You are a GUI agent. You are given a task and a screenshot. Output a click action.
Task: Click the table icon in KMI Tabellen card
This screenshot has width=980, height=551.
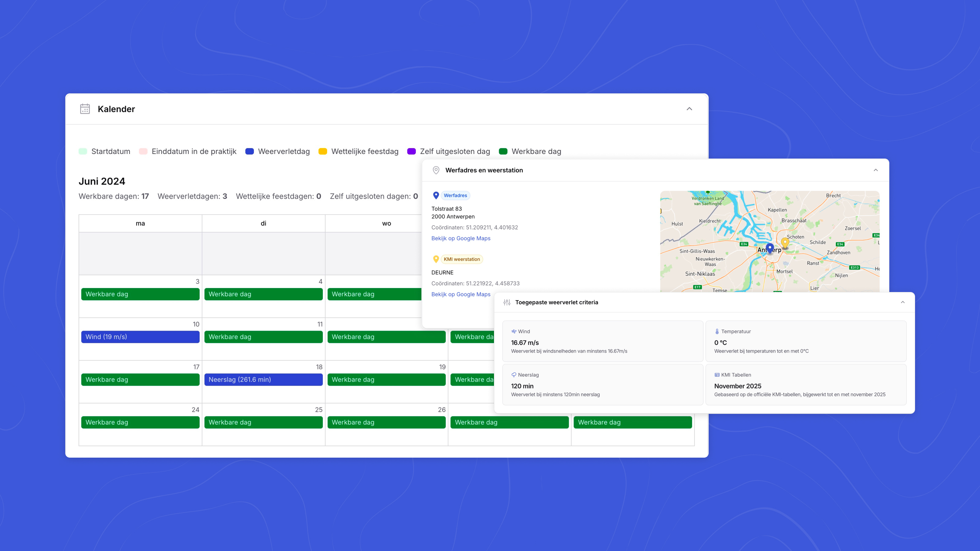(x=717, y=375)
